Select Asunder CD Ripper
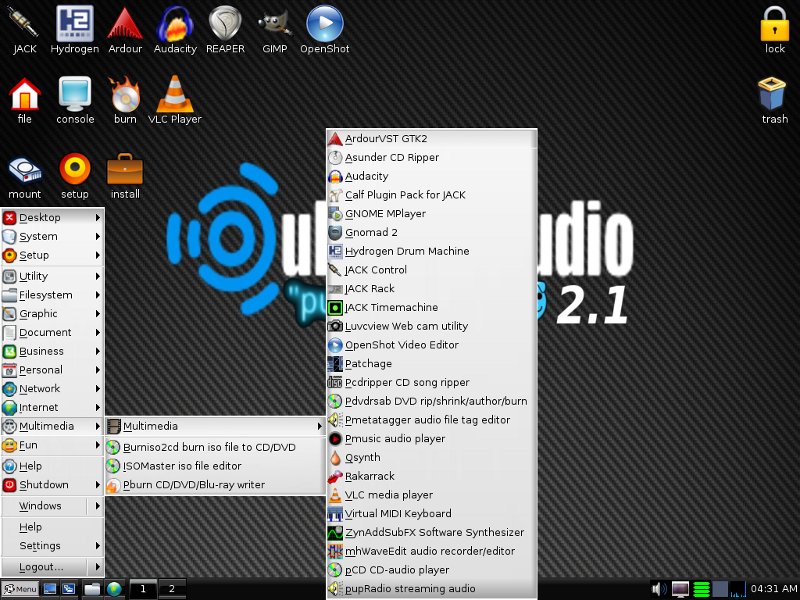Viewport: 800px width, 600px height. (x=432, y=158)
